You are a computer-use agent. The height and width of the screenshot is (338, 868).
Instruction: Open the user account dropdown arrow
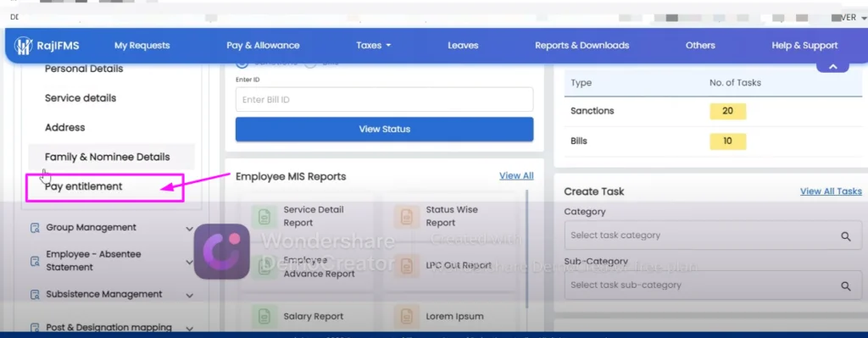[864, 19]
